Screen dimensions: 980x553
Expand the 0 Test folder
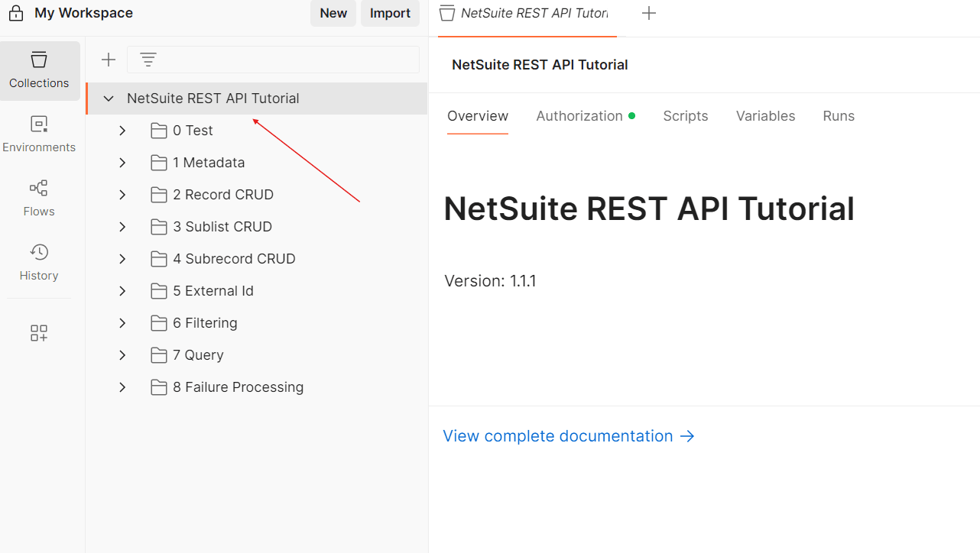tap(122, 131)
